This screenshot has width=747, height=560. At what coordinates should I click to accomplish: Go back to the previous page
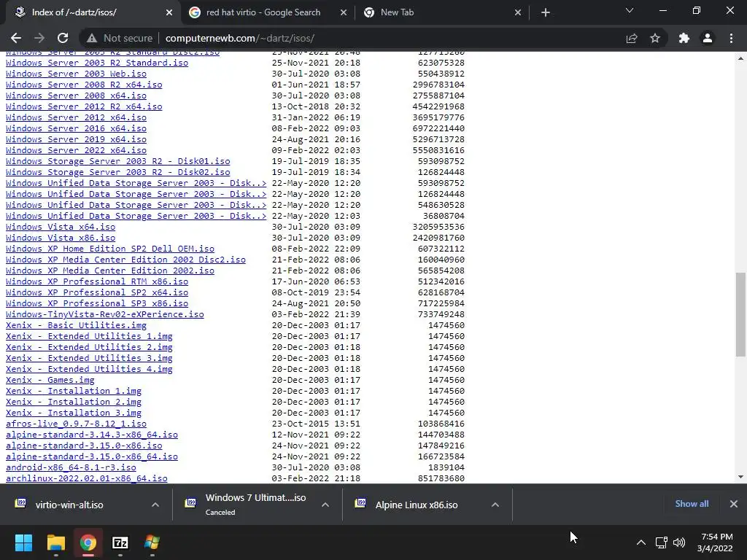point(16,38)
